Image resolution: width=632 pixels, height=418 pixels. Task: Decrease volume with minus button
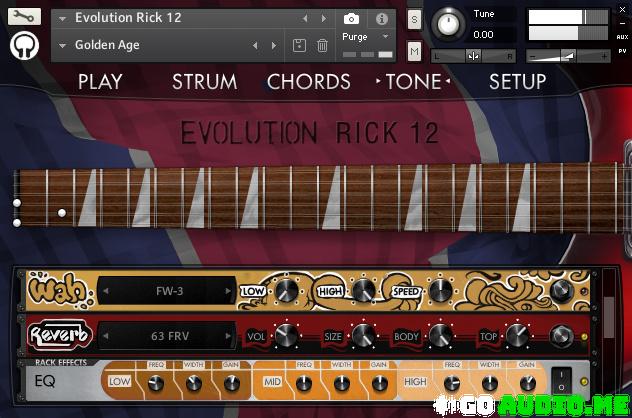click(x=532, y=56)
